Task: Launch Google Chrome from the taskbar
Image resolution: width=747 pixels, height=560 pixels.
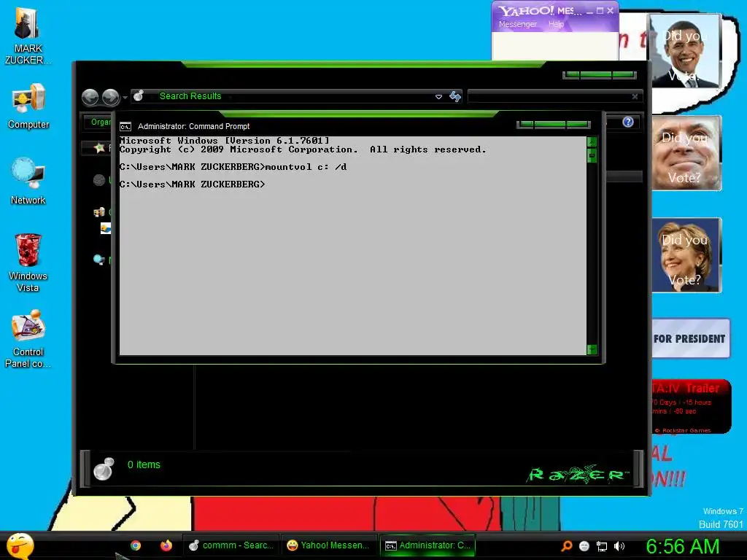Action: pos(136,545)
